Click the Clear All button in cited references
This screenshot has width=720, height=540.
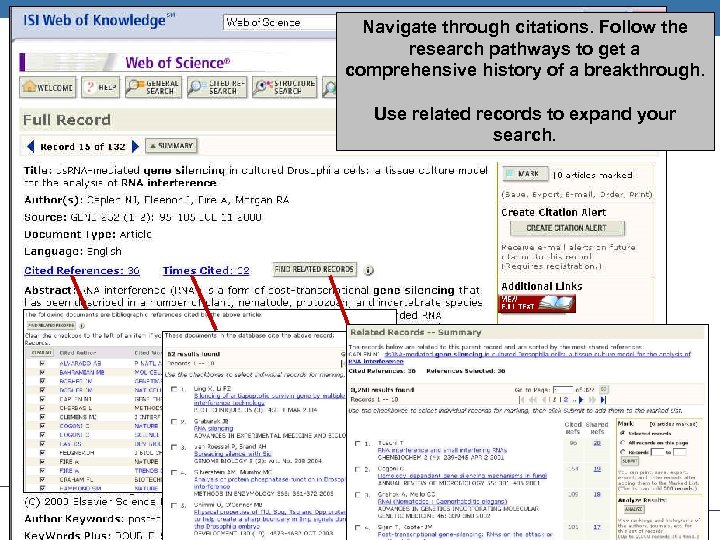click(x=42, y=353)
